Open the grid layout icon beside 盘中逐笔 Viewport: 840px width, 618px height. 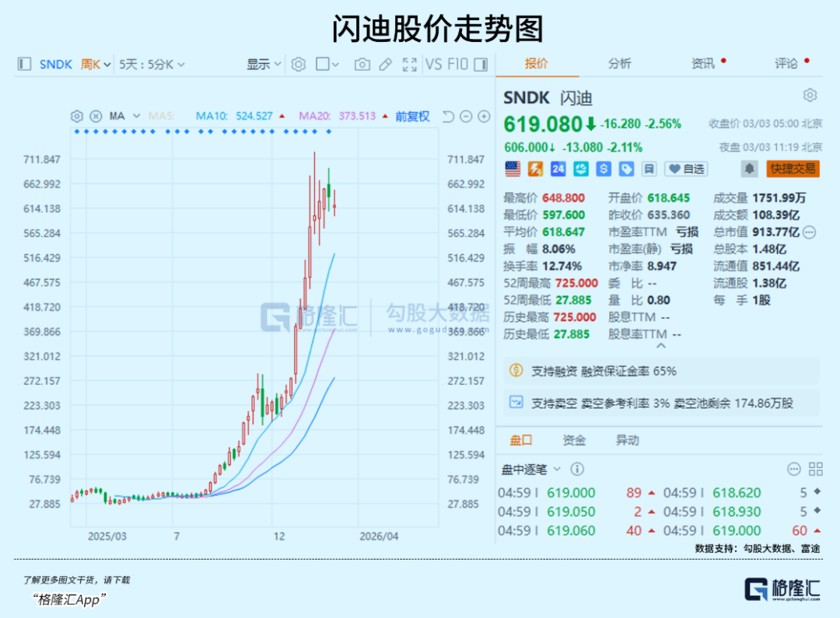[x=814, y=469]
